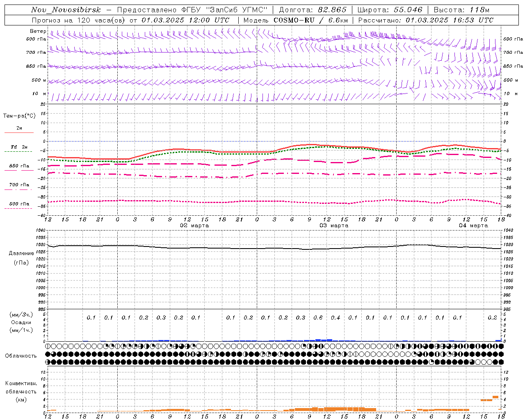Click the Рассчитано: 01.03.2025 16:53 UTC text
This screenshot has height=420, width=525.
(426, 20)
